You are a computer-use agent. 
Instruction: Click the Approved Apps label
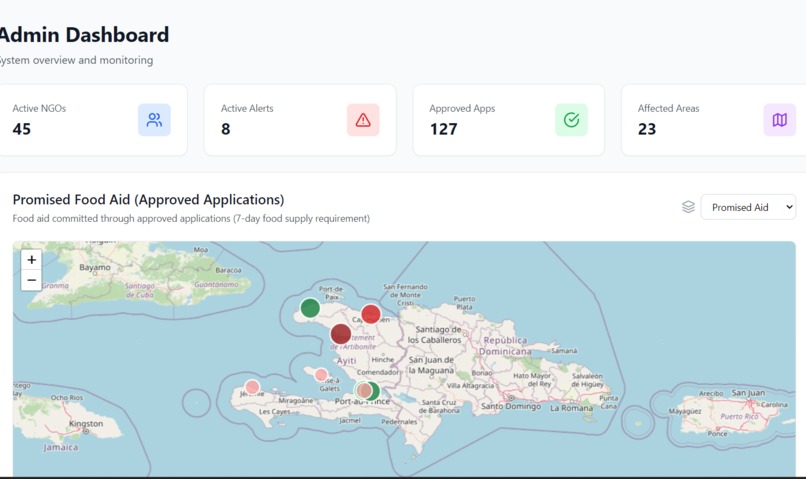tap(462, 108)
